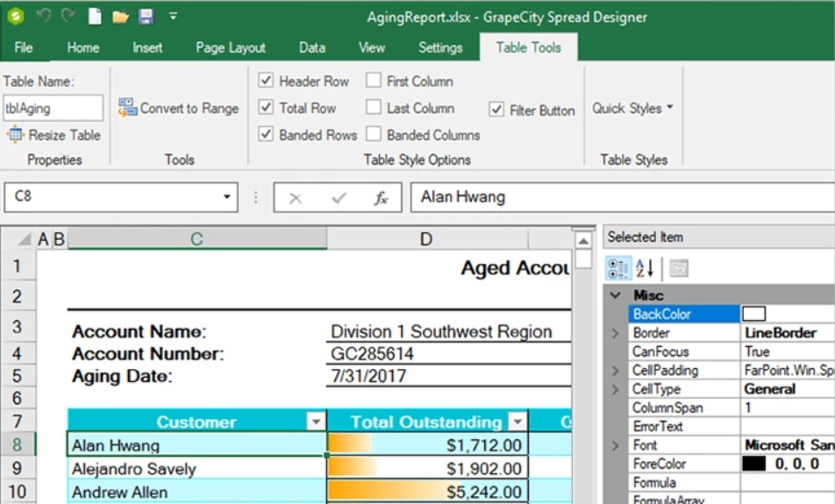
Task: Open a file using the folder icon
Action: (120, 17)
